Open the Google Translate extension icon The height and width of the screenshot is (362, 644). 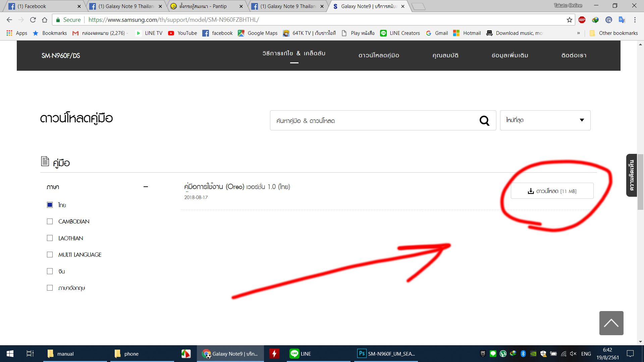coord(622,20)
